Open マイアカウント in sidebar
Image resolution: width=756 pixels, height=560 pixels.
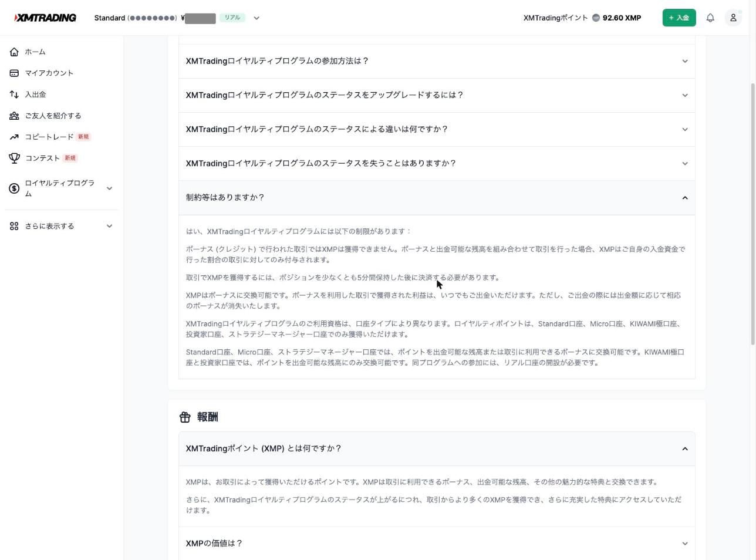(x=49, y=73)
